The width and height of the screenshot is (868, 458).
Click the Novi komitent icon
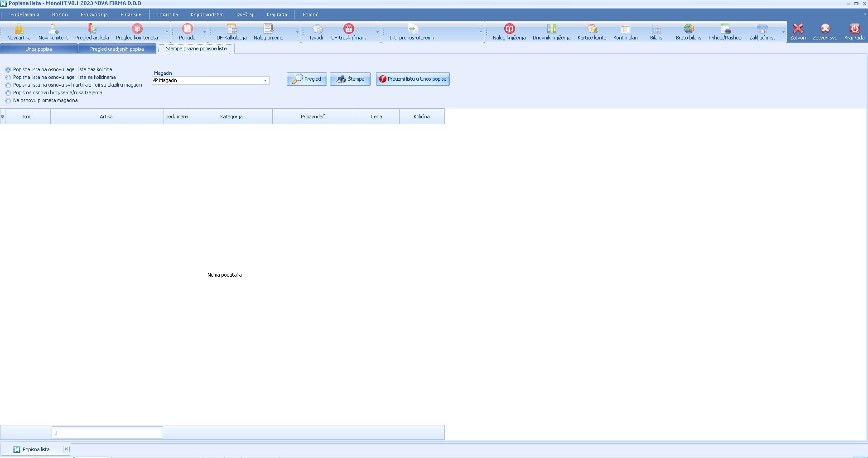click(53, 32)
